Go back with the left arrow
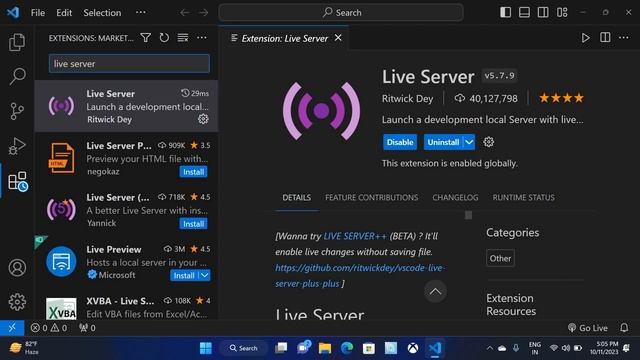Image resolution: width=640 pixels, height=360 pixels. tap(184, 13)
